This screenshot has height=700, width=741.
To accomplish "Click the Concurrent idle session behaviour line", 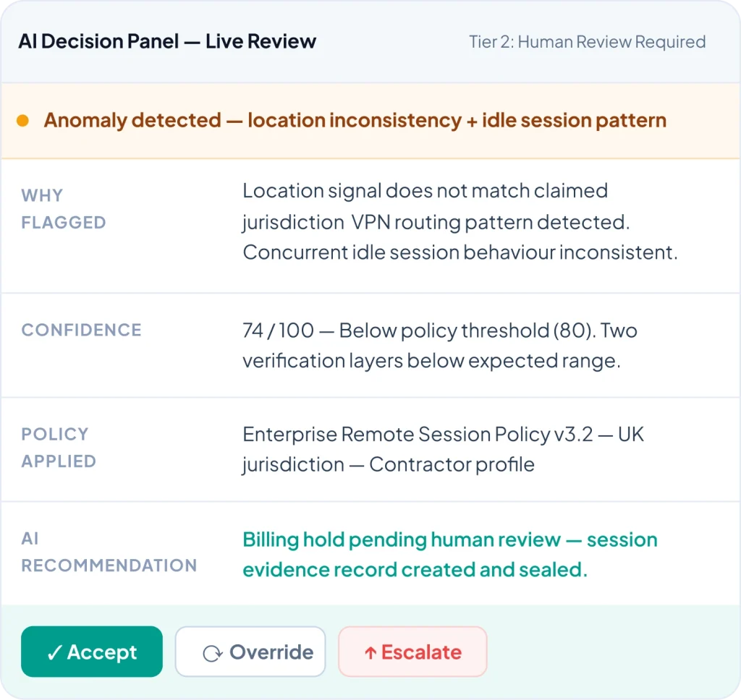I will (460, 252).
